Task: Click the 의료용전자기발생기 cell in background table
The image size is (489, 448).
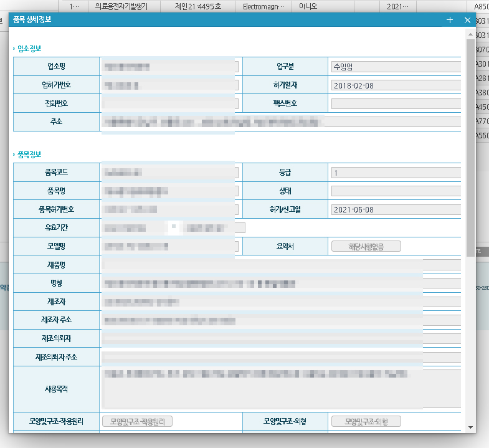Action: (124, 6)
